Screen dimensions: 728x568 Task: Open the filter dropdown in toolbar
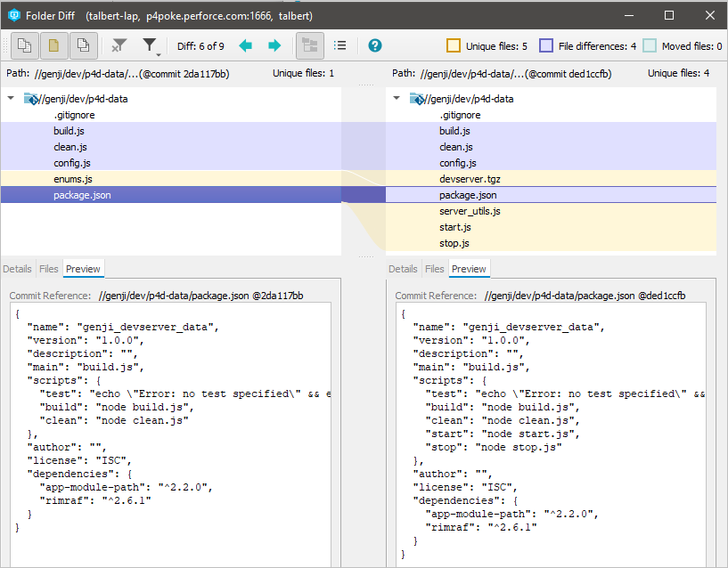pyautogui.click(x=151, y=46)
